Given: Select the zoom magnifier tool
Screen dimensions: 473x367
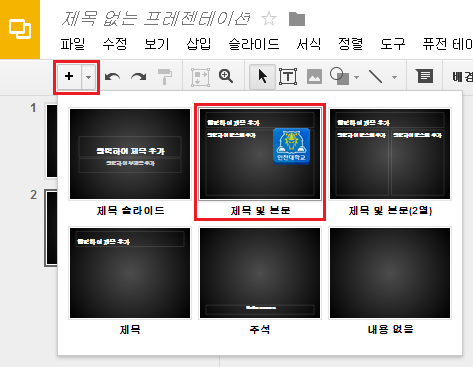Looking at the screenshot, I should [x=226, y=76].
